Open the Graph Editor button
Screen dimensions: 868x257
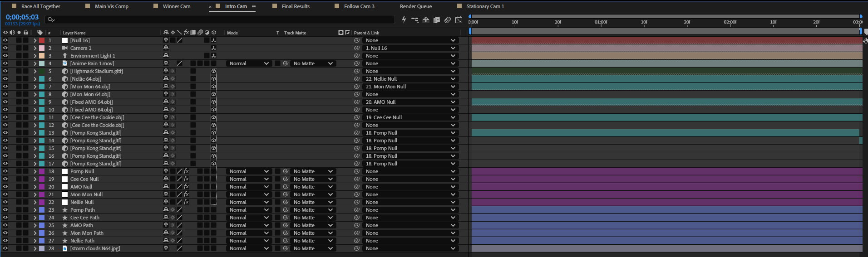tap(459, 19)
